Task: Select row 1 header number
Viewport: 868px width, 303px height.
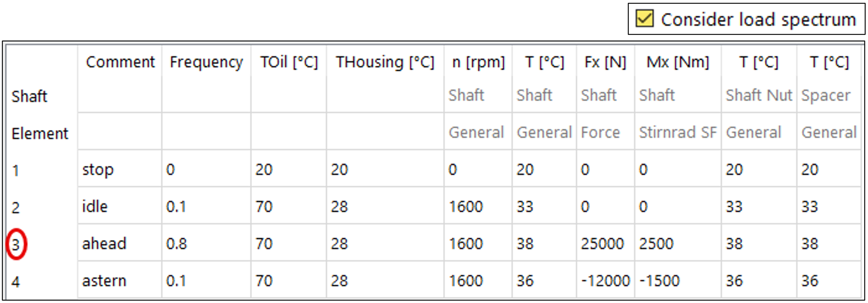Action: 16,171
